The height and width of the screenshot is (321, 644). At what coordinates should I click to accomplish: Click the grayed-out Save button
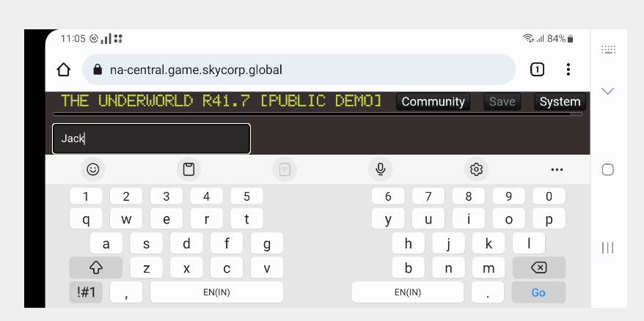coord(502,102)
